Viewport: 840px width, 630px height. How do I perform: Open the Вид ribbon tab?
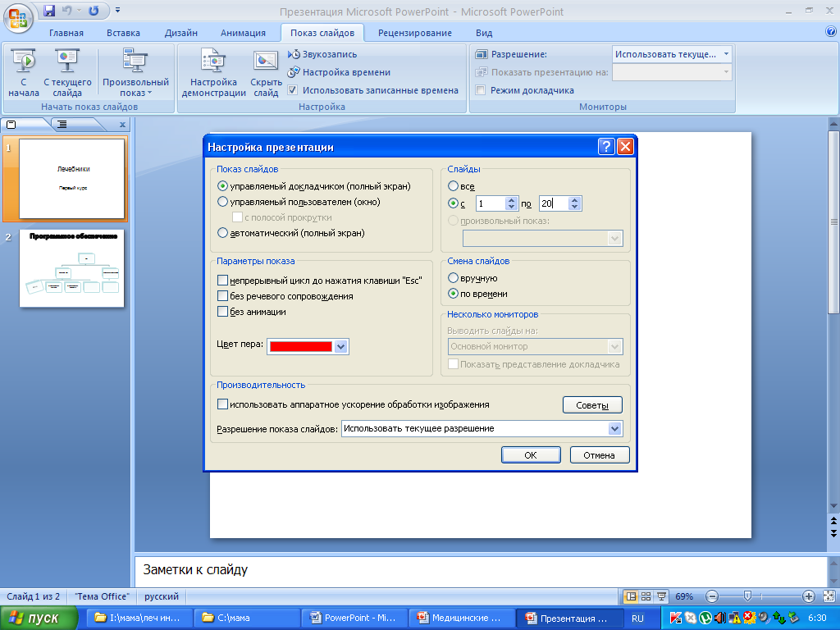(x=484, y=33)
